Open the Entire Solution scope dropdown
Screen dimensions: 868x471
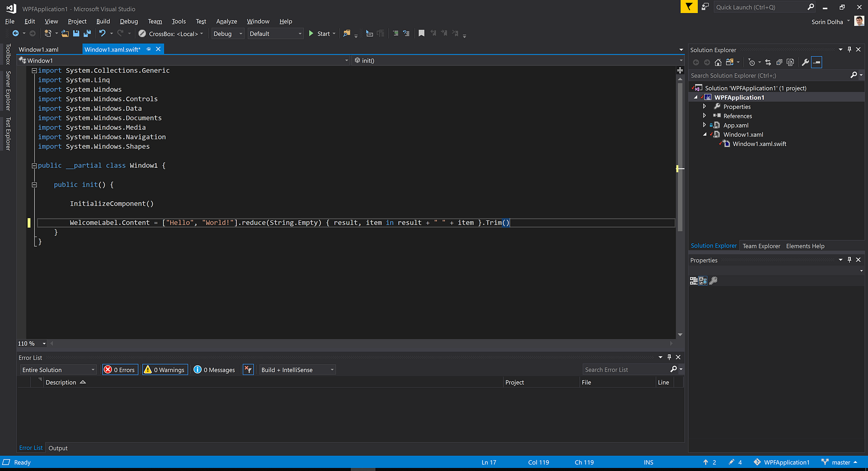58,370
